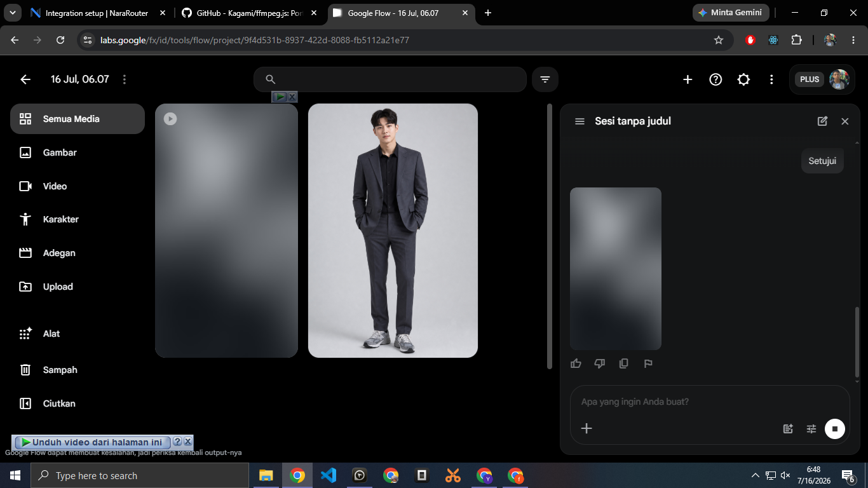Switch to GitHub Kagami/ffmpeg.js tab

pos(249,13)
